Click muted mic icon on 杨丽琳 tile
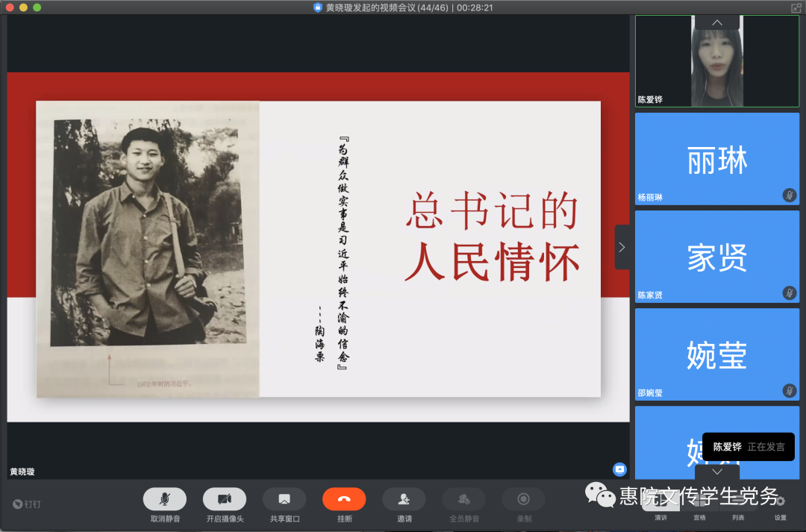Screen dimensions: 806x532 789,195
